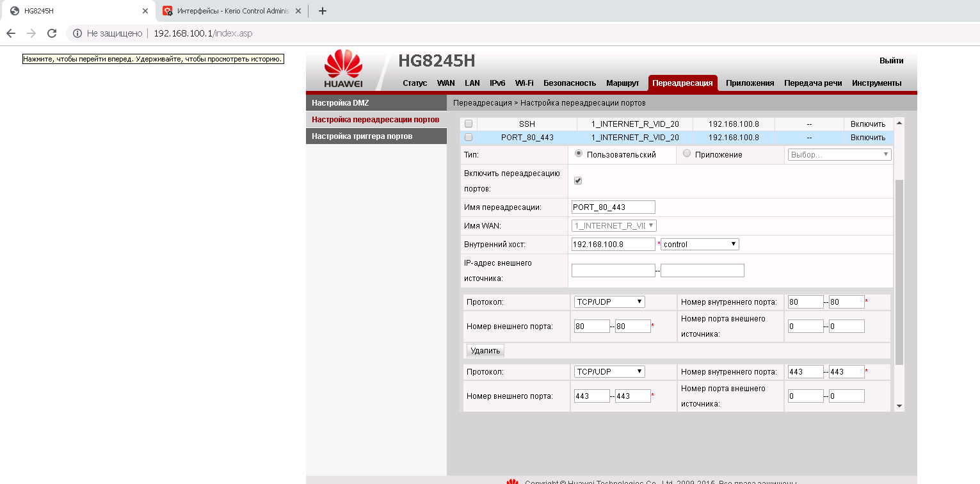Open the LAN menu
Screen dimensions: 980x484
[x=472, y=83]
